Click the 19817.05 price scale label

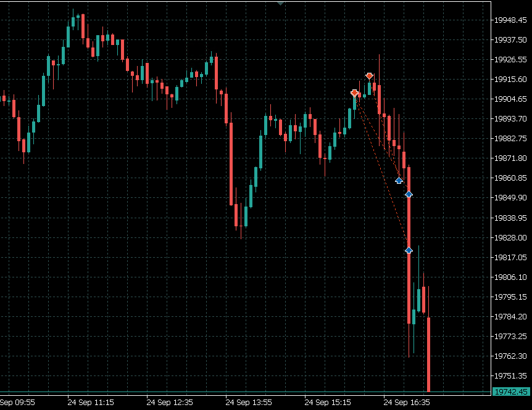(510, 257)
